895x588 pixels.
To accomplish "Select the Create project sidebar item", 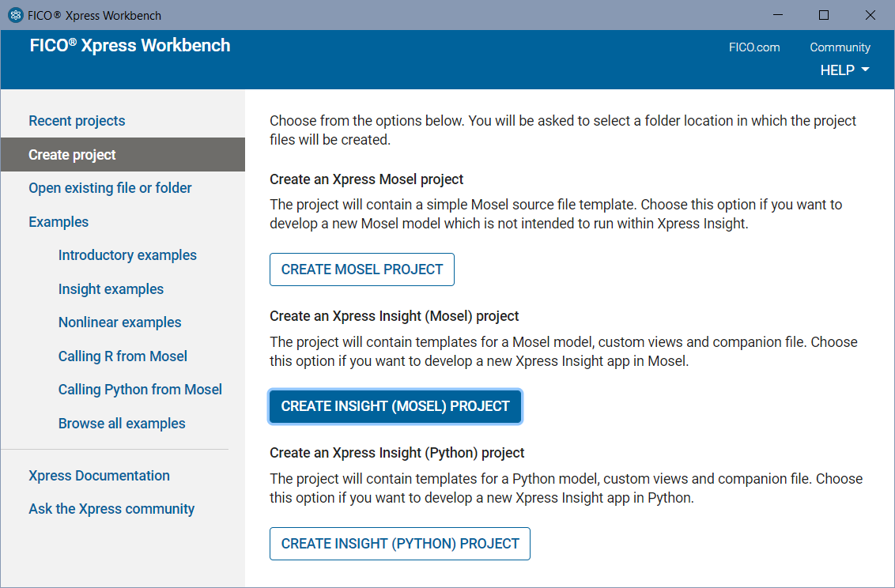I will (x=72, y=155).
